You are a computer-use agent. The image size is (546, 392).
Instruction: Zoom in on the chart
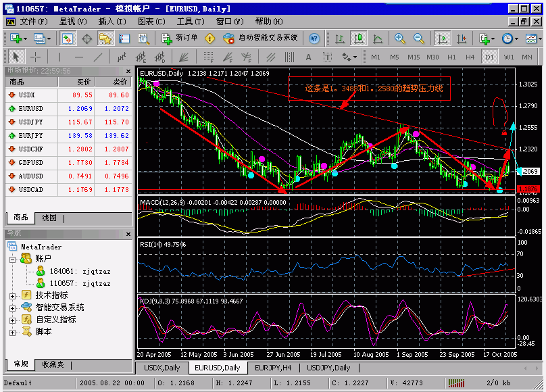pyautogui.click(x=400, y=39)
